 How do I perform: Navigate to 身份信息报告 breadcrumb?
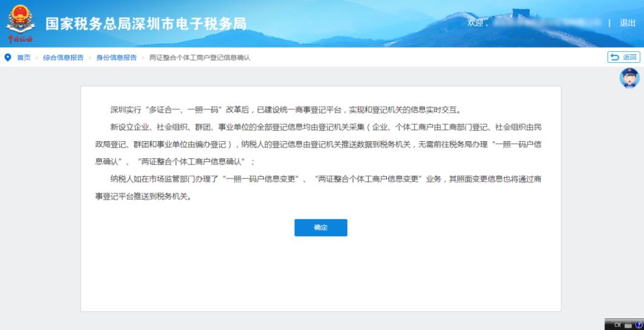(116, 57)
